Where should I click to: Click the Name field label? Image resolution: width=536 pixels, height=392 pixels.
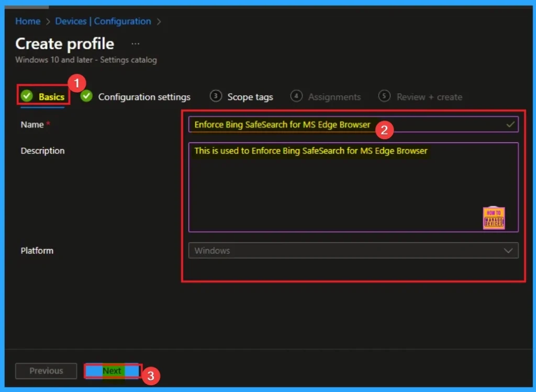coord(32,125)
